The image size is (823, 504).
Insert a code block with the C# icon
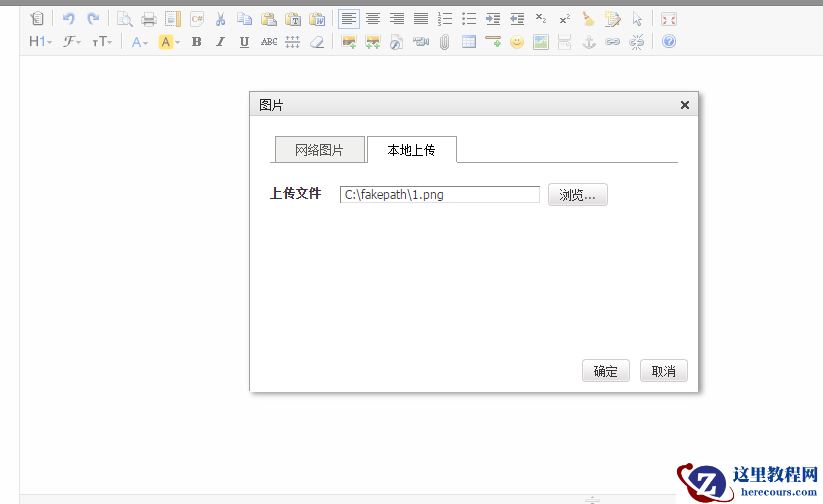[197, 19]
